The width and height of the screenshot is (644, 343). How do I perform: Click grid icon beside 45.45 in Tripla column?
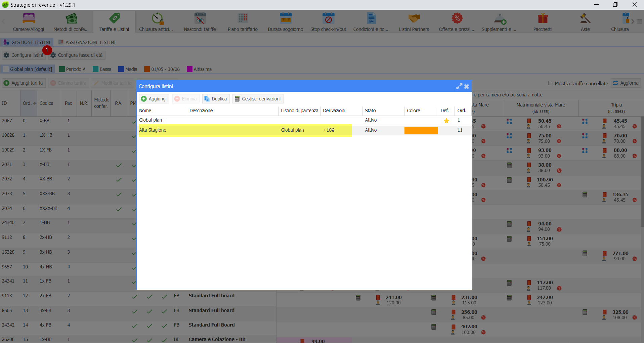click(585, 121)
